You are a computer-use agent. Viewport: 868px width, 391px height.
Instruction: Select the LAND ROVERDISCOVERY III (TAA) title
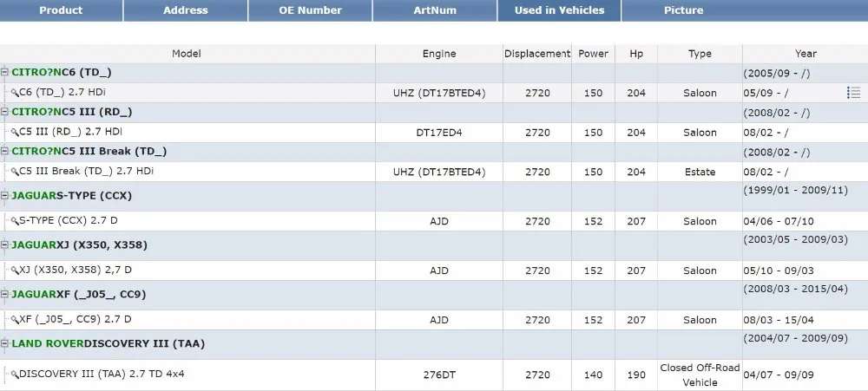[x=108, y=344]
